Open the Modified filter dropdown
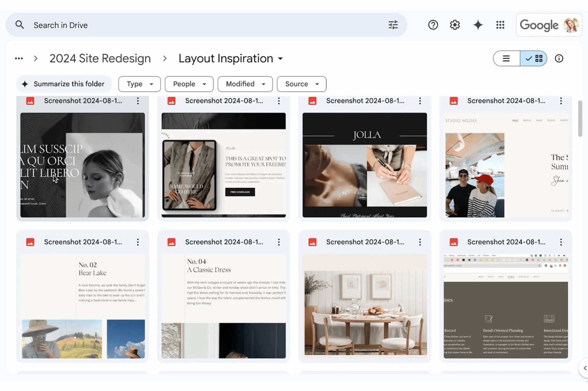This screenshot has width=588, height=391. click(x=245, y=84)
